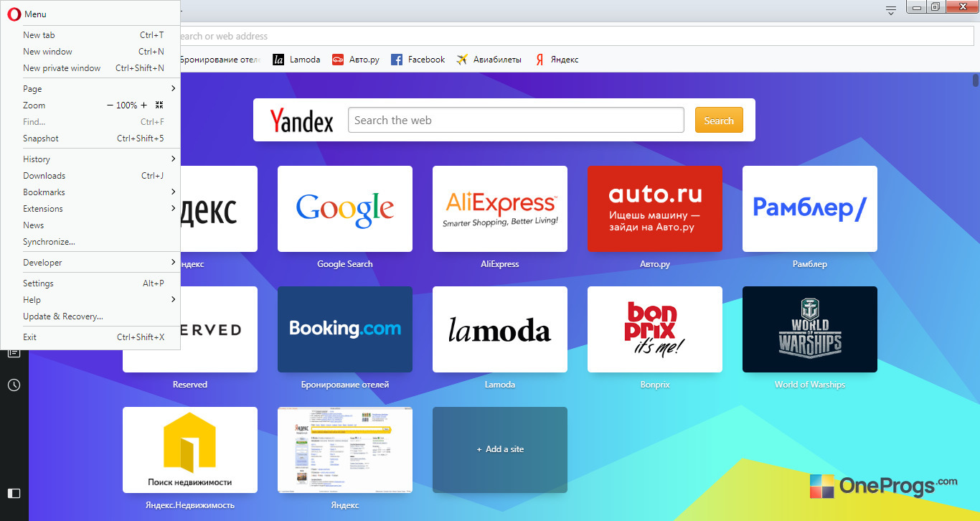Open Downloads from the menu
Screen dimensions: 980x521
(90, 176)
